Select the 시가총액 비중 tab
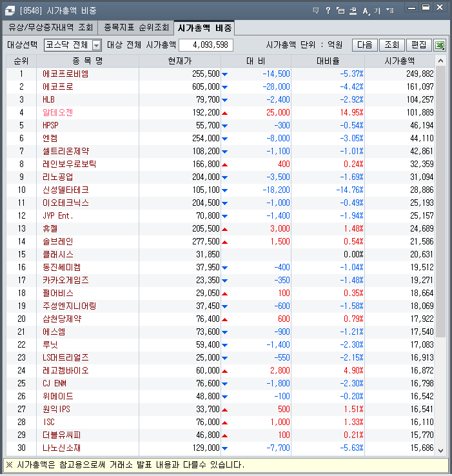This screenshot has height=476, width=452. click(x=204, y=28)
